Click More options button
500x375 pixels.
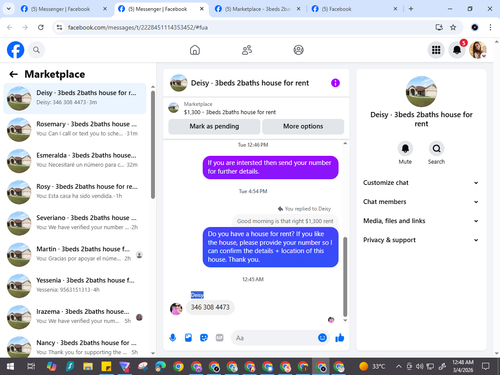[x=303, y=126]
